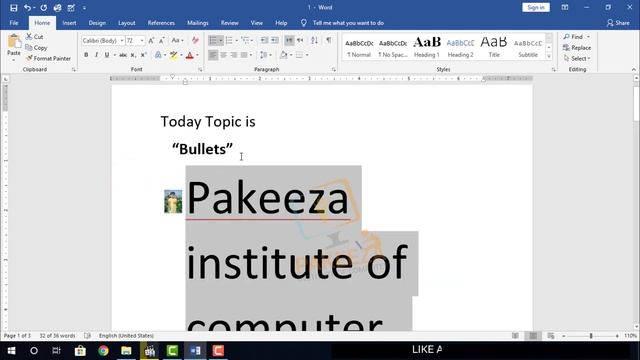Expand the Styles gallery
This screenshot has width=640, height=360.
click(x=549, y=57)
